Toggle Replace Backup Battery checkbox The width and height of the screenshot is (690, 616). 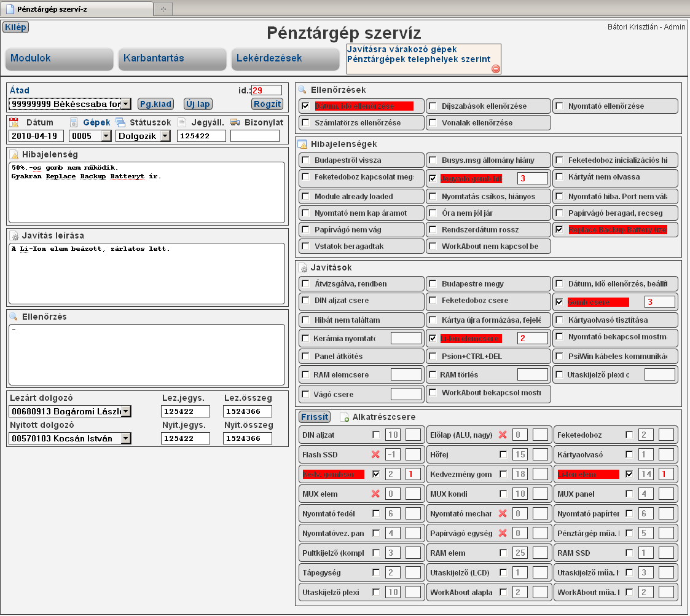click(x=559, y=229)
